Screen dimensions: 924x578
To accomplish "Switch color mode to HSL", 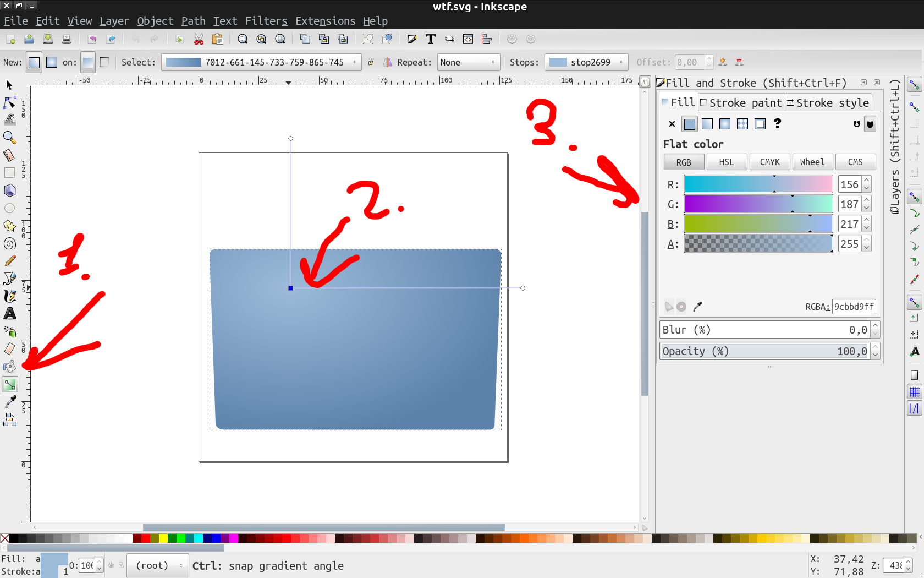I will tap(726, 161).
